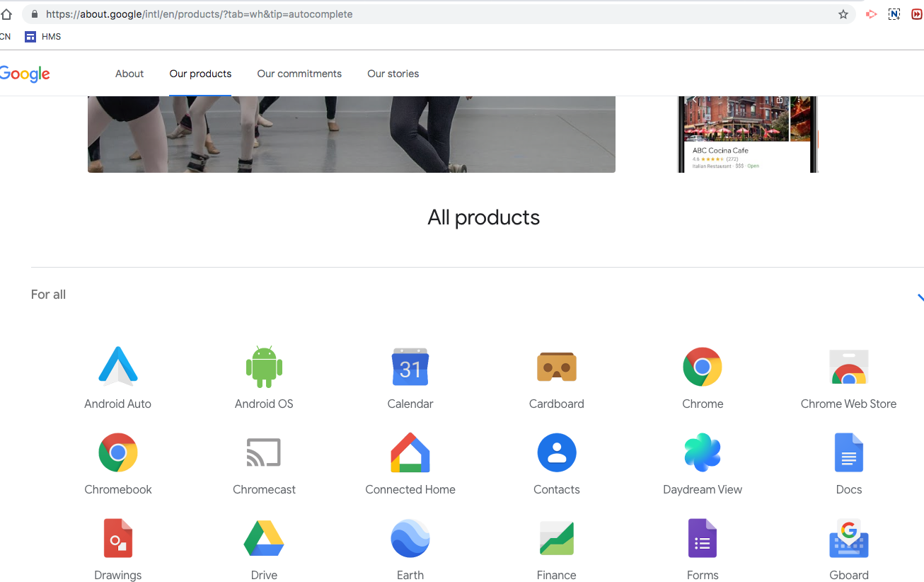The image size is (924, 582).
Task: Click the Chrome browser icon
Action: coord(703,367)
